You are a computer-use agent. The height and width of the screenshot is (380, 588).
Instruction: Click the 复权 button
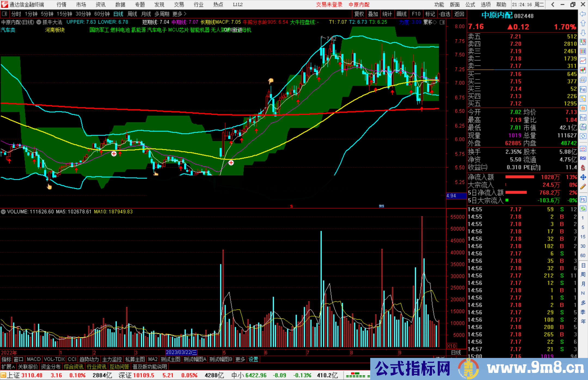[x=359, y=14]
